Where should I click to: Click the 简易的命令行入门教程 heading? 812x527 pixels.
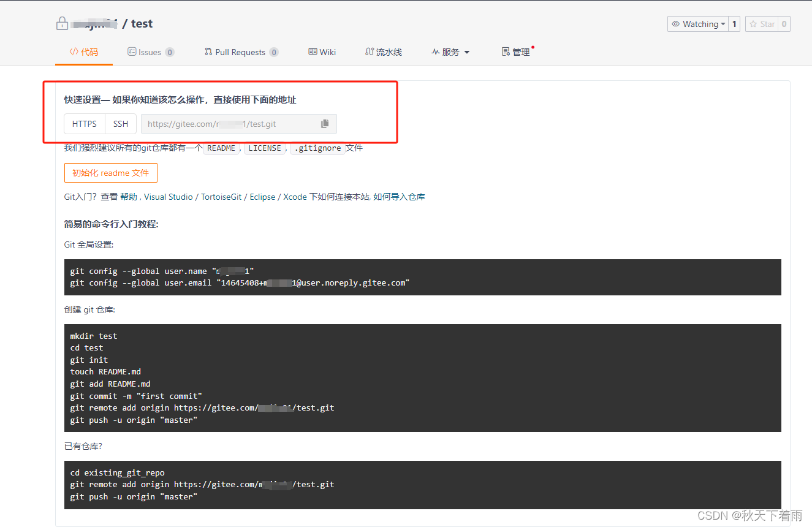tap(112, 224)
